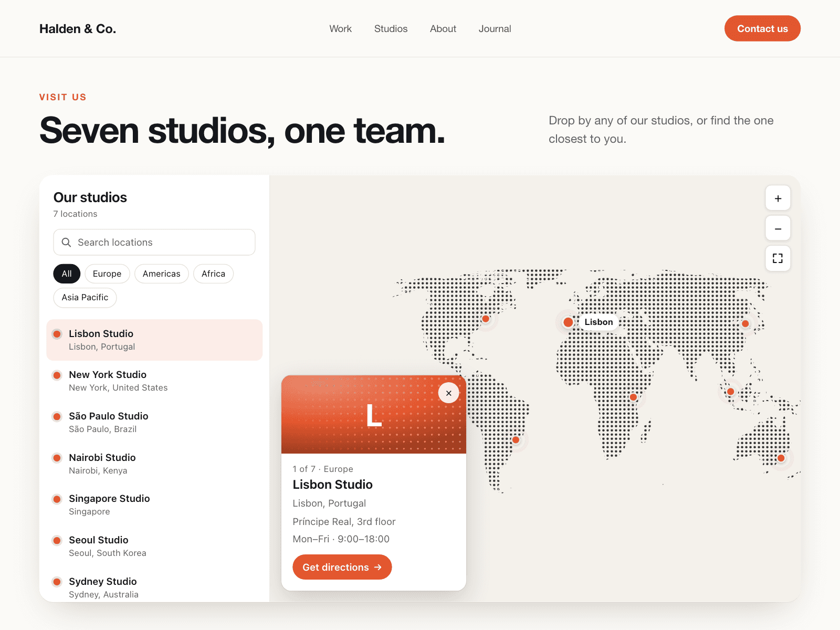The width and height of the screenshot is (840, 630).
Task: Zoom in on the map
Action: point(778,198)
